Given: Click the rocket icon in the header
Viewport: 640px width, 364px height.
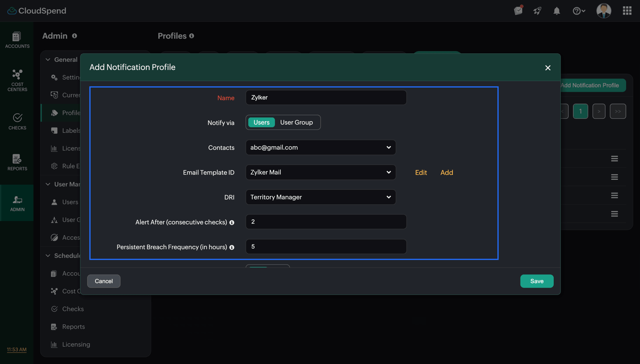Looking at the screenshot, I should click(x=537, y=11).
